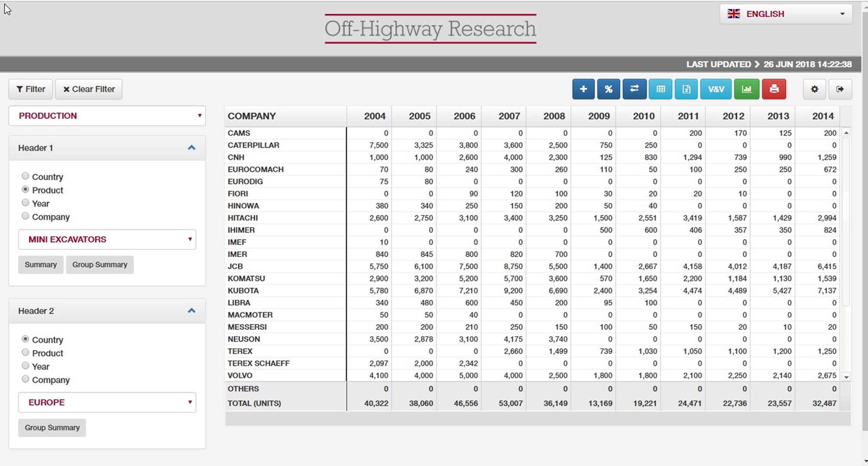Image resolution: width=868 pixels, height=466 pixels.
Task: Toggle percentage view with the % button
Action: 608,89
